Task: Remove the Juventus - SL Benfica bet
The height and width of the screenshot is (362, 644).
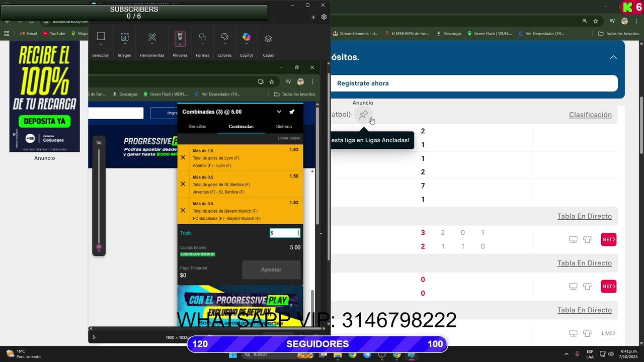Action: (183, 184)
